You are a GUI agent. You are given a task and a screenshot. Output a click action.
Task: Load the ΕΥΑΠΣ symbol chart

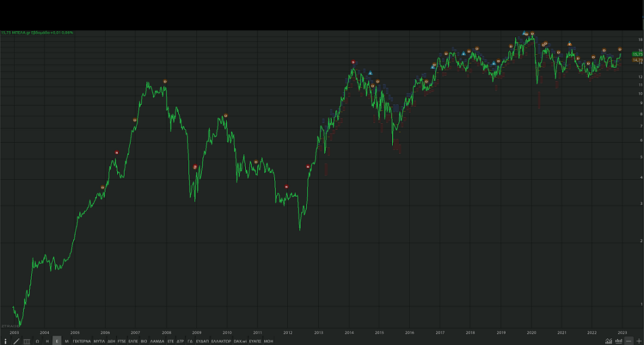255,342
